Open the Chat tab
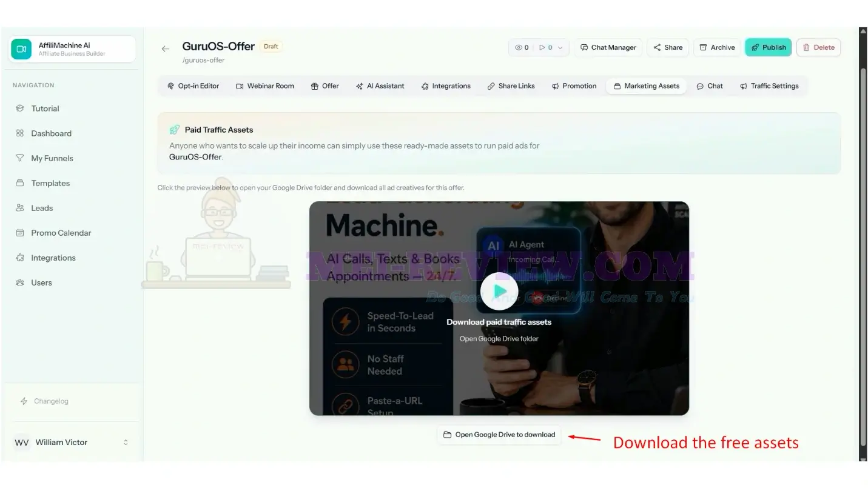The width and height of the screenshot is (868, 488). [710, 86]
